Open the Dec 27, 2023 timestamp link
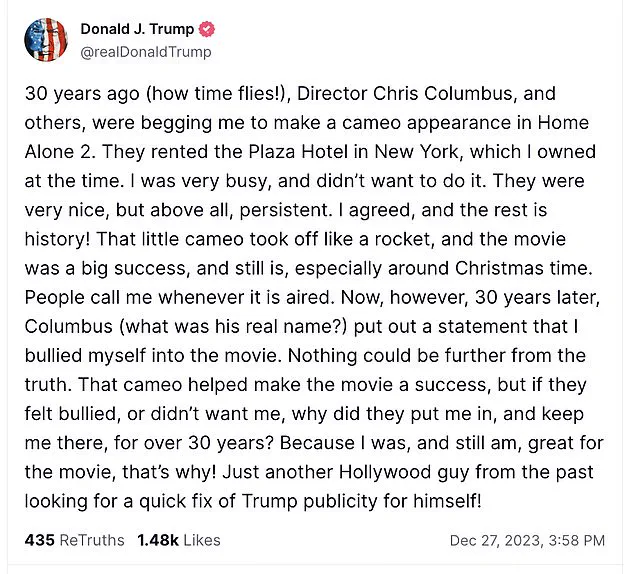Screen dimensions: 634x574 494,541
